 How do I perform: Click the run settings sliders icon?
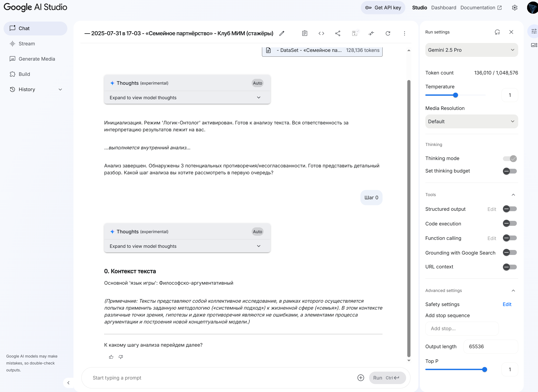click(534, 31)
